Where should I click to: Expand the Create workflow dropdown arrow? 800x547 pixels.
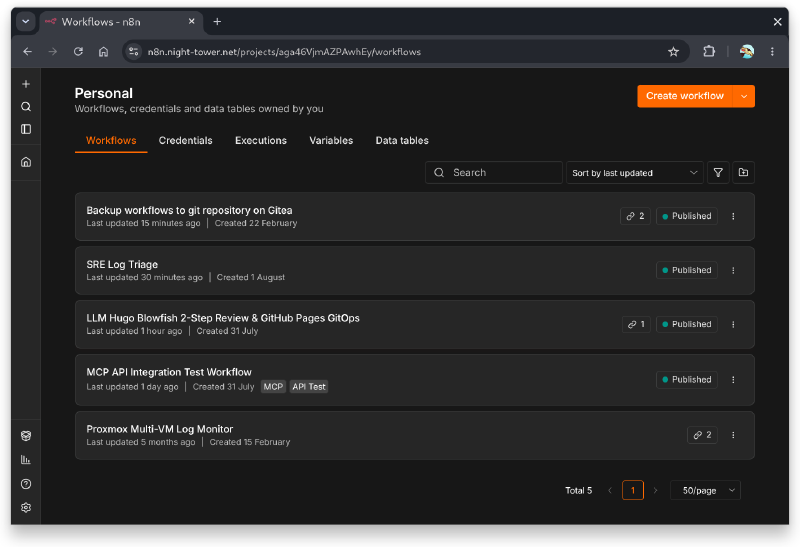pos(744,96)
